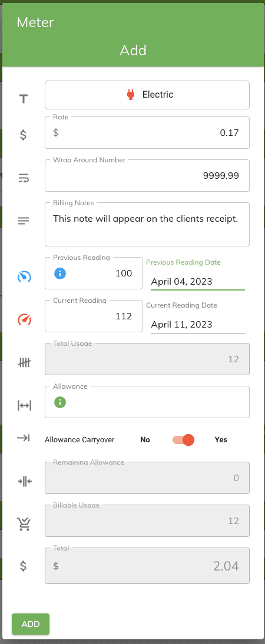Click the Meter title in header
Image resolution: width=265 pixels, height=644 pixels.
pyautogui.click(x=35, y=22)
